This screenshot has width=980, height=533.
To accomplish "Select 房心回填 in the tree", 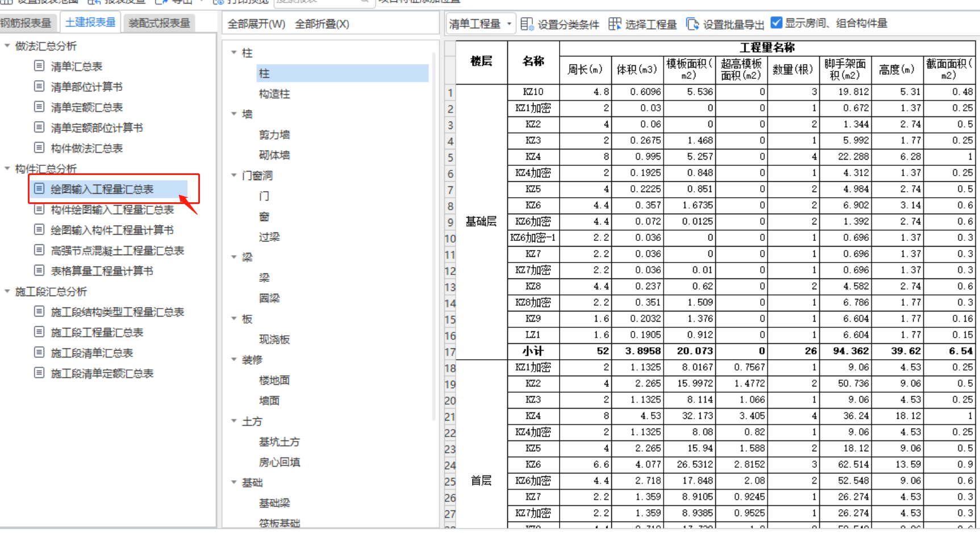I will click(x=280, y=462).
